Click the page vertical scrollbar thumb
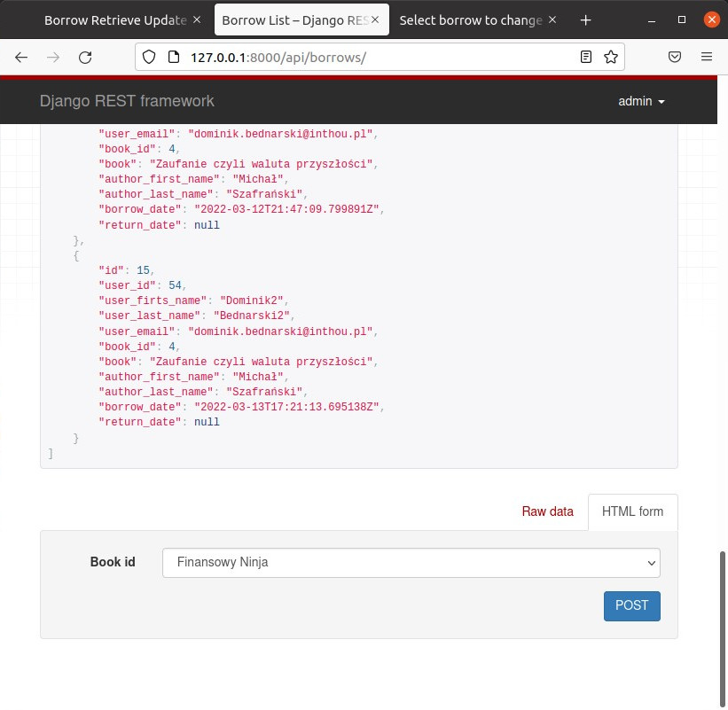728x710 pixels. [723, 620]
